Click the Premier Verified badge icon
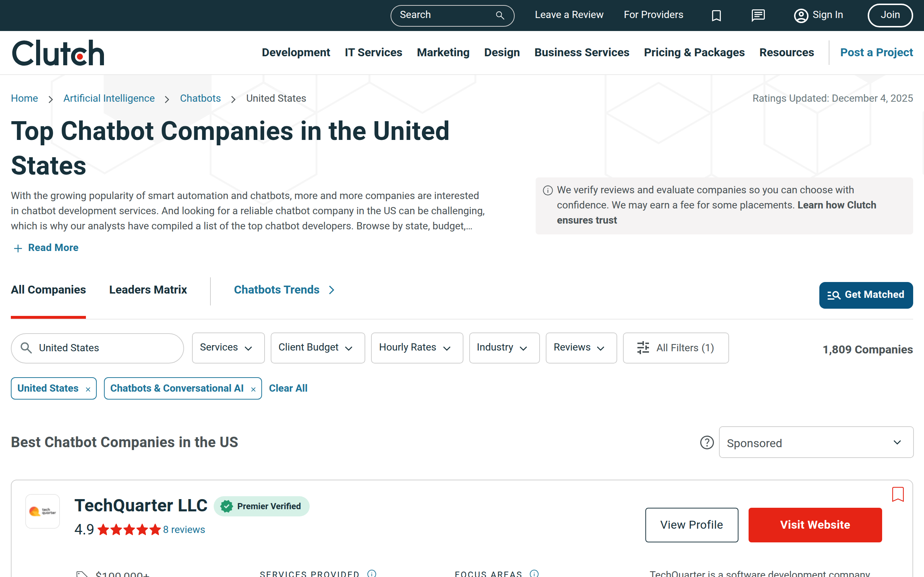 click(x=227, y=506)
